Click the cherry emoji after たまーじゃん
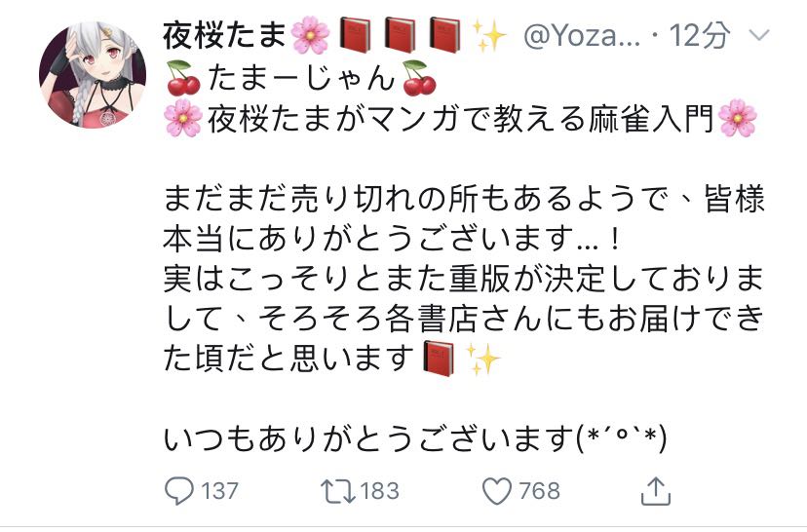 point(419,78)
